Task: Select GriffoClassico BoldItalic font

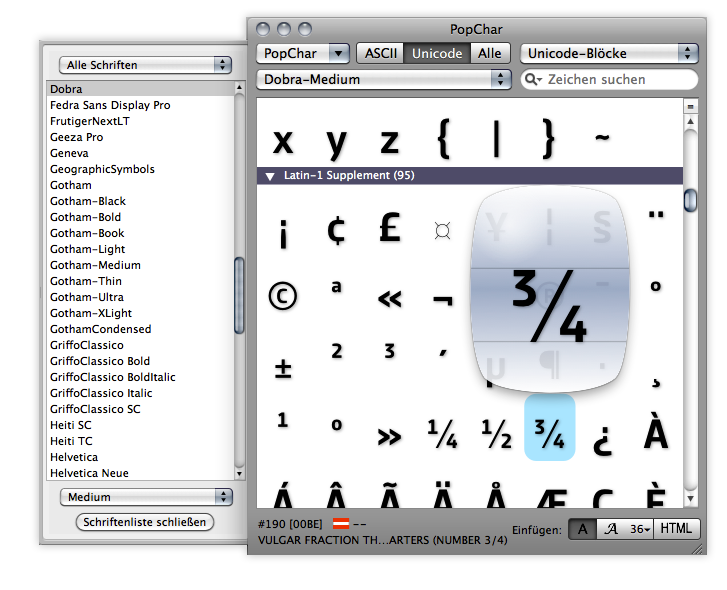Action: pyautogui.click(x=140, y=377)
